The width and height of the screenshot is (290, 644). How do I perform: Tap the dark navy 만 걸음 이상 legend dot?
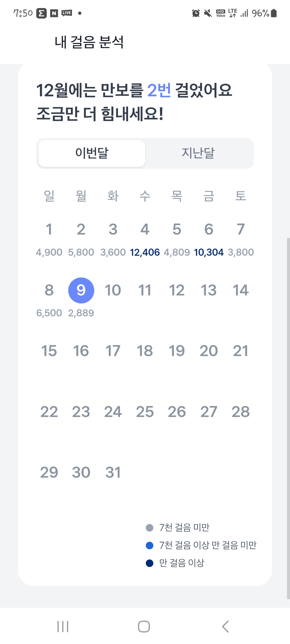pyautogui.click(x=150, y=563)
